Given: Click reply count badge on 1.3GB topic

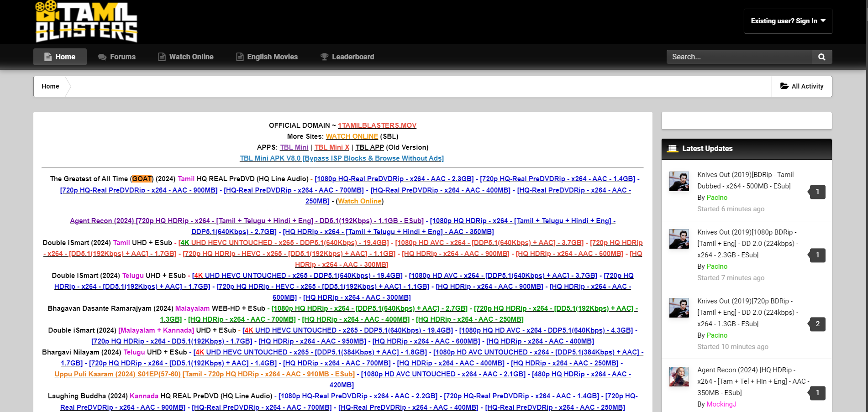Looking at the screenshot, I should coord(817,324).
